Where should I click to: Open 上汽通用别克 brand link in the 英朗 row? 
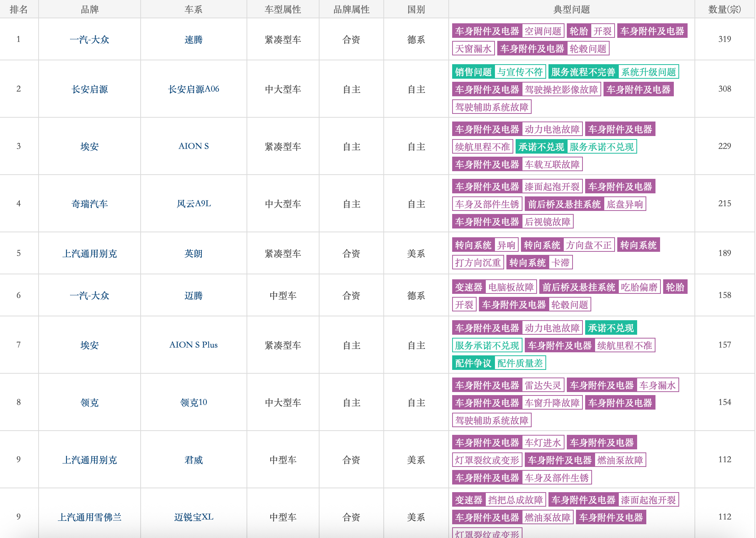[x=89, y=253]
